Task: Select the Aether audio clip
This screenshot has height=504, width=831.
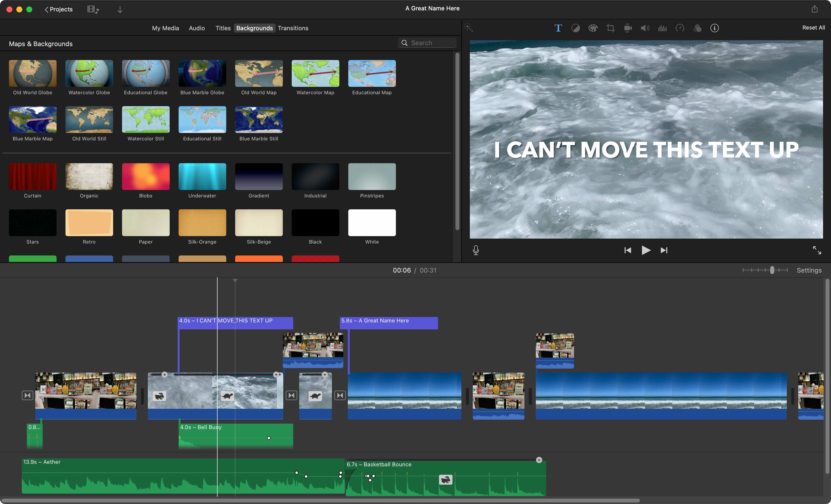Action: pyautogui.click(x=183, y=476)
